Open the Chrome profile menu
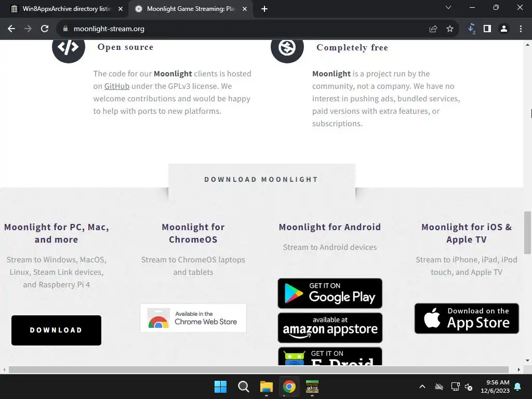Image resolution: width=532 pixels, height=399 pixels. click(504, 29)
